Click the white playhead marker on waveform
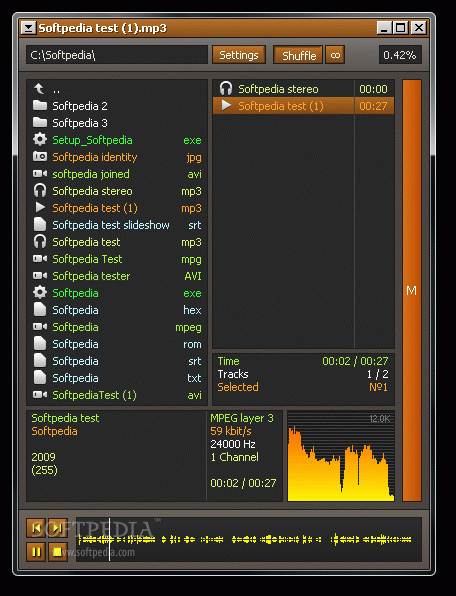 (109, 539)
